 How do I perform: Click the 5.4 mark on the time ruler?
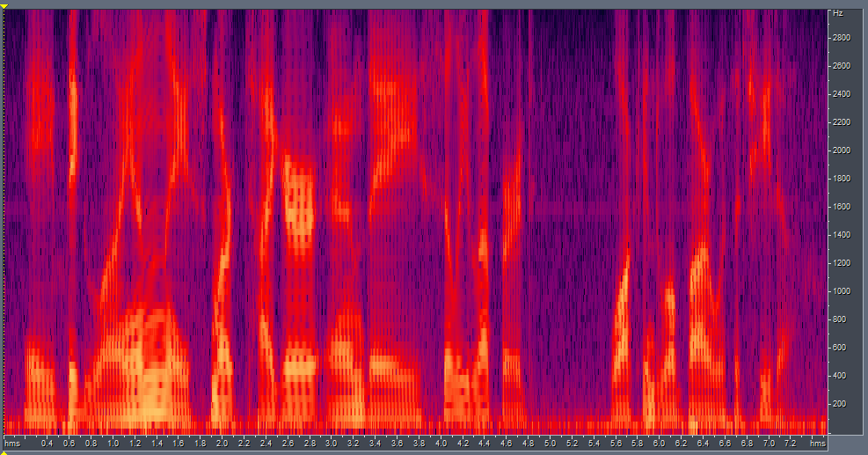click(594, 444)
